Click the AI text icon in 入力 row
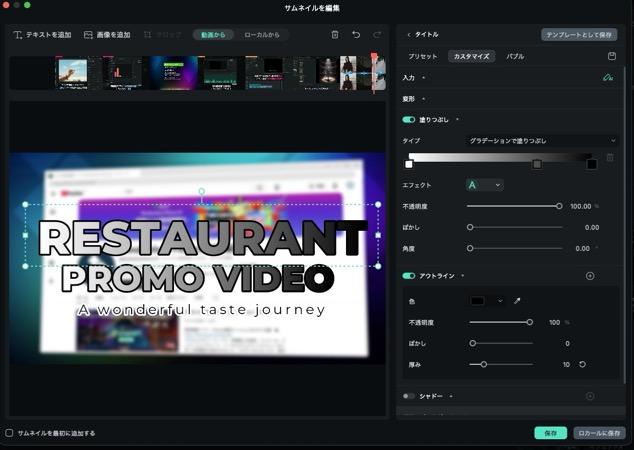The height and width of the screenshot is (450, 634). (x=608, y=77)
